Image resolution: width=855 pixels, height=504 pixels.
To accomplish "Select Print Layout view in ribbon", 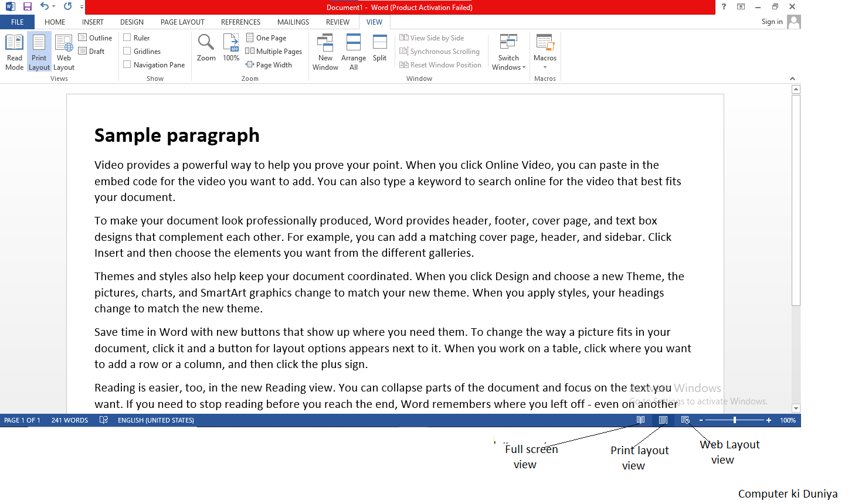I will 39,52.
